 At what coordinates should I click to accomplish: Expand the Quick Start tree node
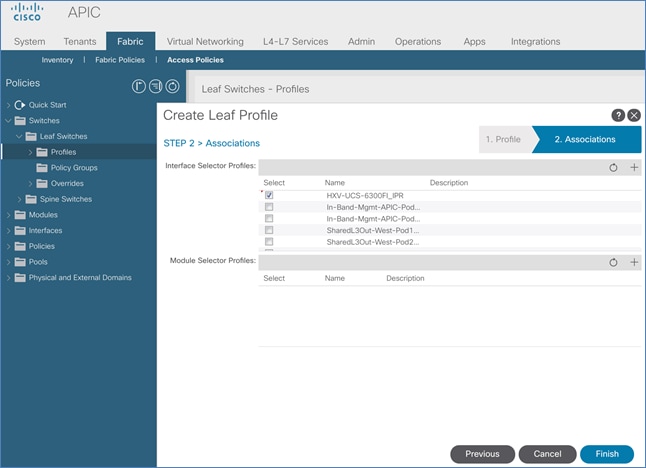pyautogui.click(x=8, y=105)
